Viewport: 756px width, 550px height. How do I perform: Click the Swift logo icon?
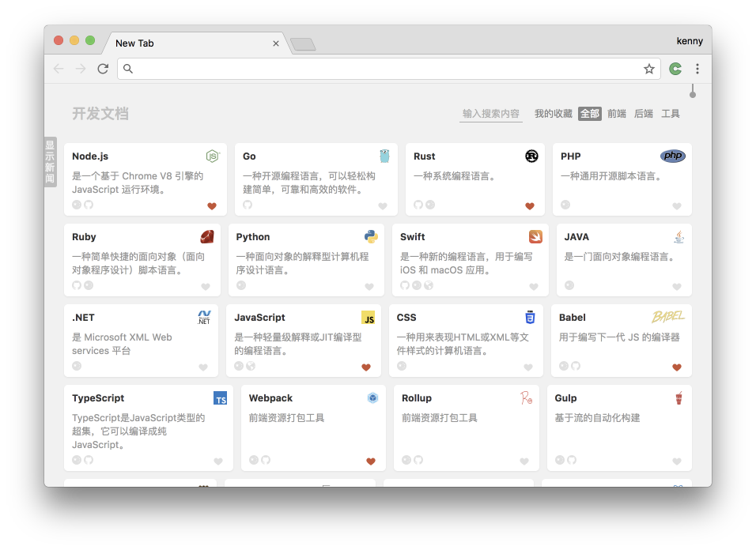pyautogui.click(x=535, y=236)
